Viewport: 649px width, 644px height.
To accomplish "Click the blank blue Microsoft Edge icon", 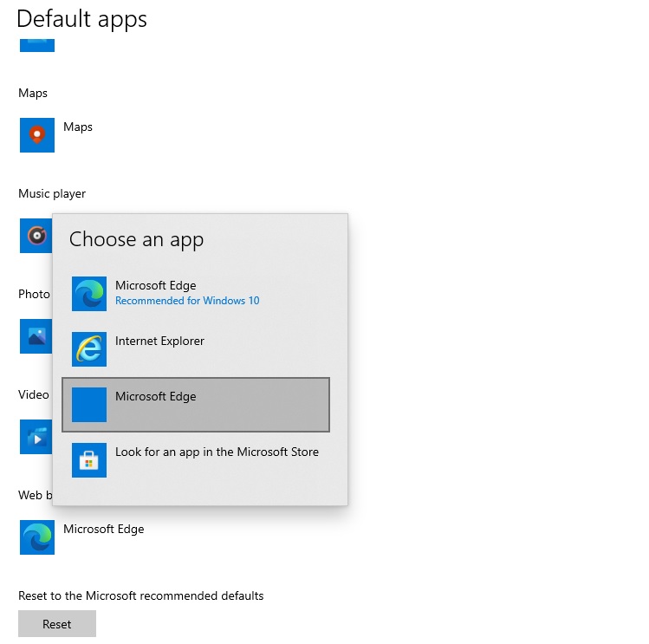I will coord(89,405).
